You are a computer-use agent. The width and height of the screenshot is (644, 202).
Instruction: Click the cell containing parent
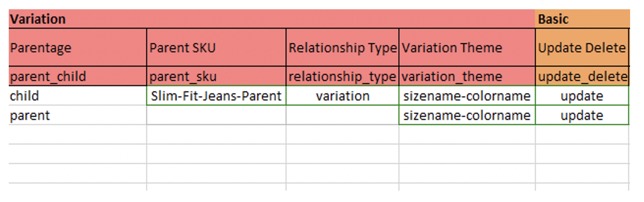point(77,115)
